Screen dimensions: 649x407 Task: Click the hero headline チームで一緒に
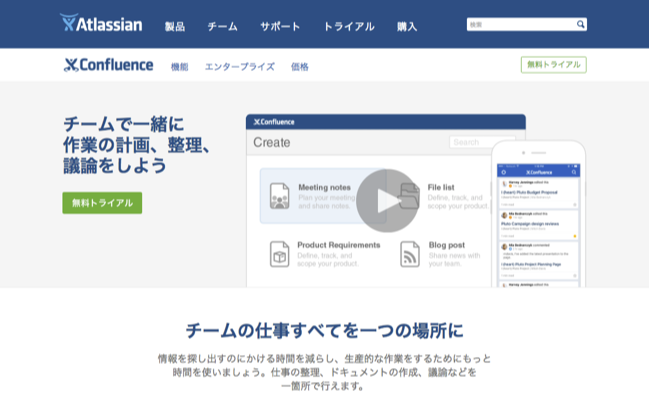pos(123,124)
